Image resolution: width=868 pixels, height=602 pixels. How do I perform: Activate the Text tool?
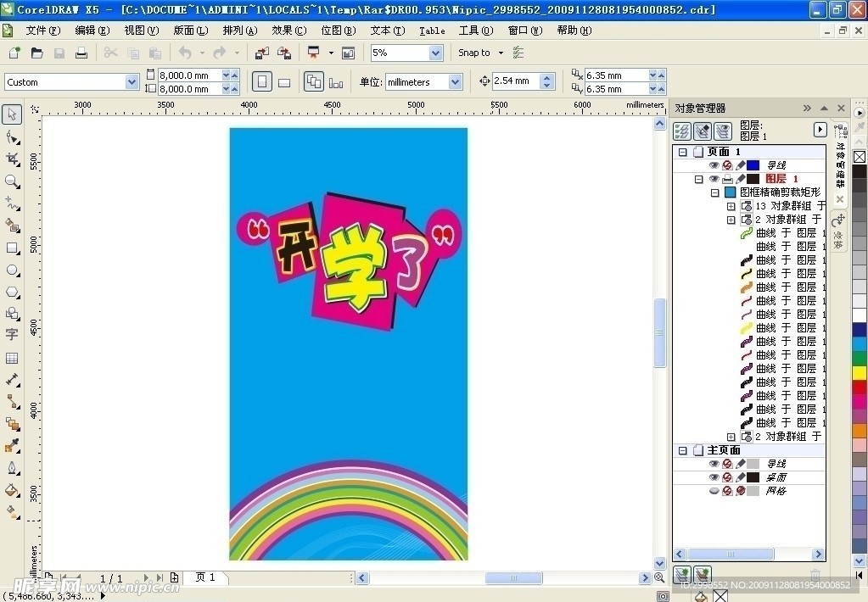pyautogui.click(x=12, y=335)
